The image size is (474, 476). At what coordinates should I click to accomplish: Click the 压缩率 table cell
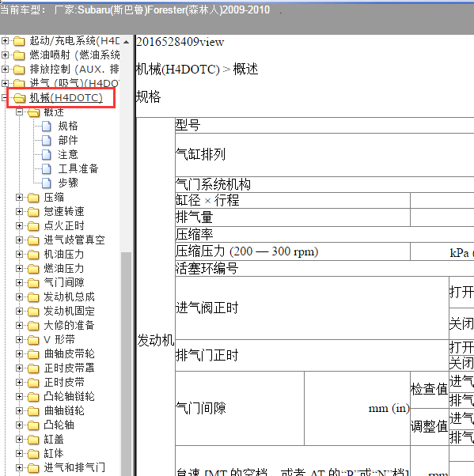pyautogui.click(x=324, y=234)
